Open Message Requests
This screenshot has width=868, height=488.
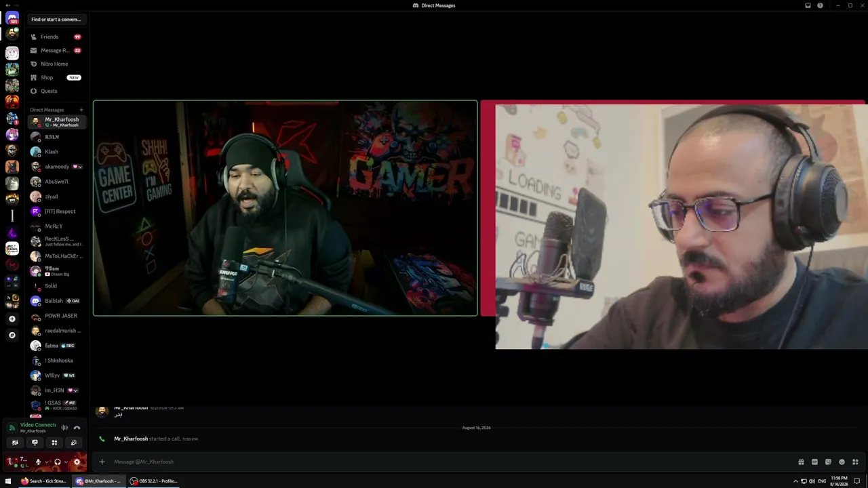(x=57, y=50)
